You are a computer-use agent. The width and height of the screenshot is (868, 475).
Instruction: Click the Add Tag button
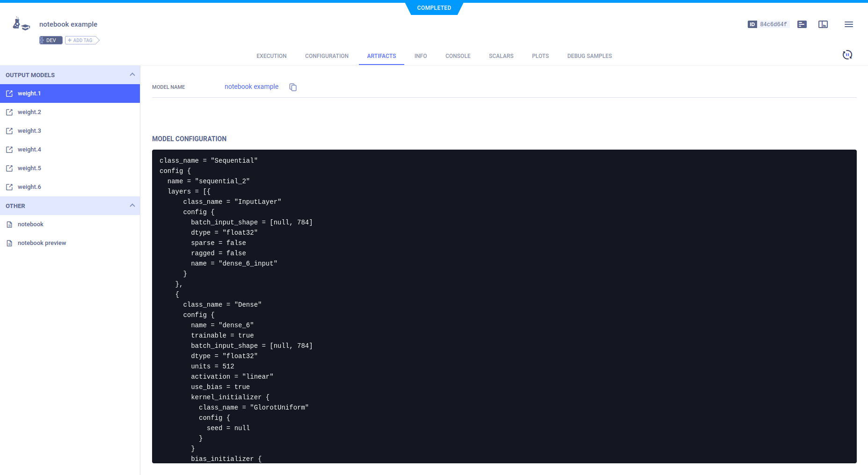tap(82, 40)
